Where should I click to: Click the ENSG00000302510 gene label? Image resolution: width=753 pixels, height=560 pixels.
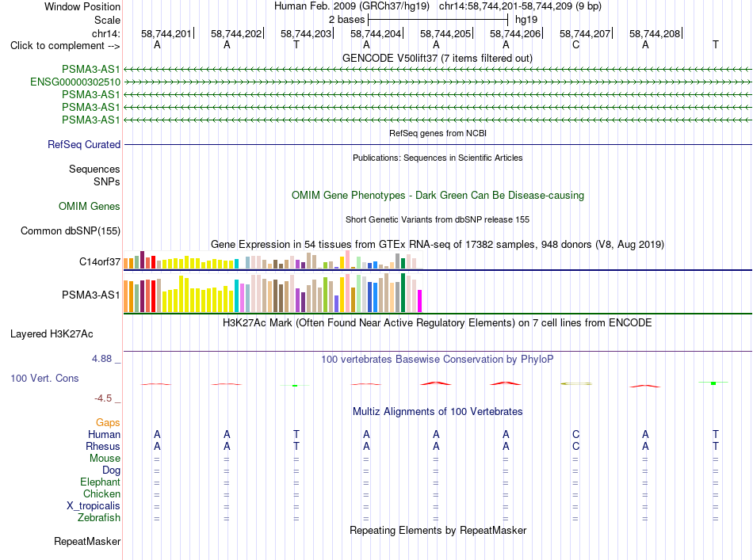(75, 82)
